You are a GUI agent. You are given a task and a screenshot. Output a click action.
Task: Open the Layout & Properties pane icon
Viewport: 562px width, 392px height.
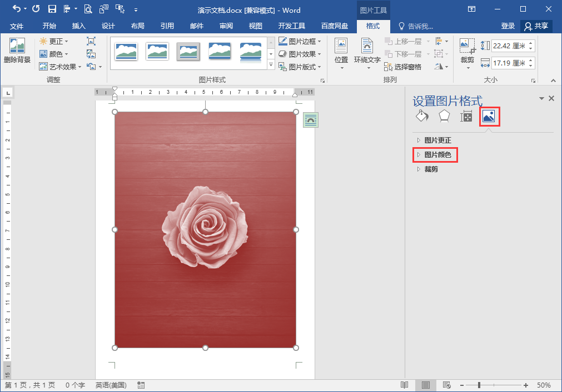tap(466, 116)
